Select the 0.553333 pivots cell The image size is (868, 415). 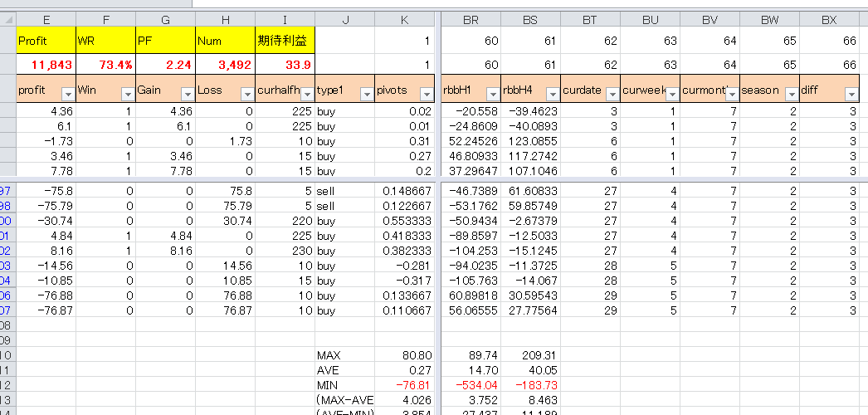[x=405, y=221]
